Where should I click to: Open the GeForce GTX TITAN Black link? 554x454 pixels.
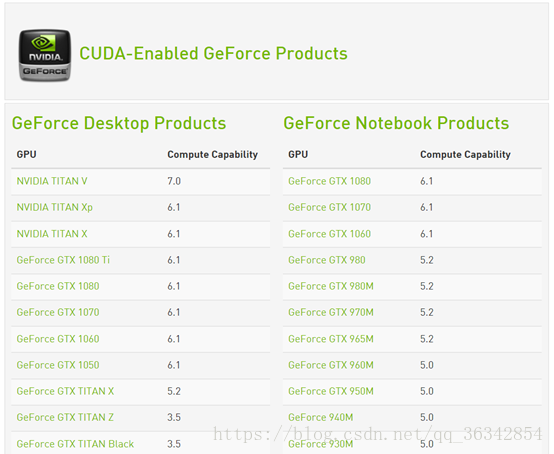click(x=75, y=444)
